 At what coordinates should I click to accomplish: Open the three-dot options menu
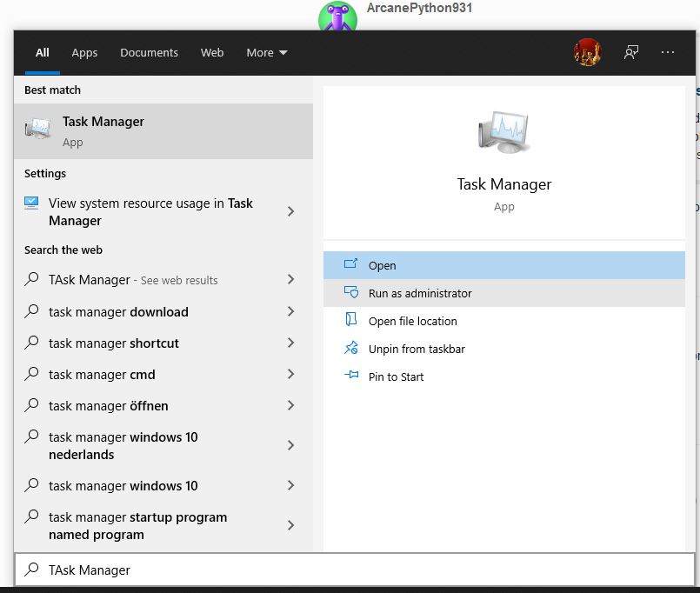(x=668, y=52)
